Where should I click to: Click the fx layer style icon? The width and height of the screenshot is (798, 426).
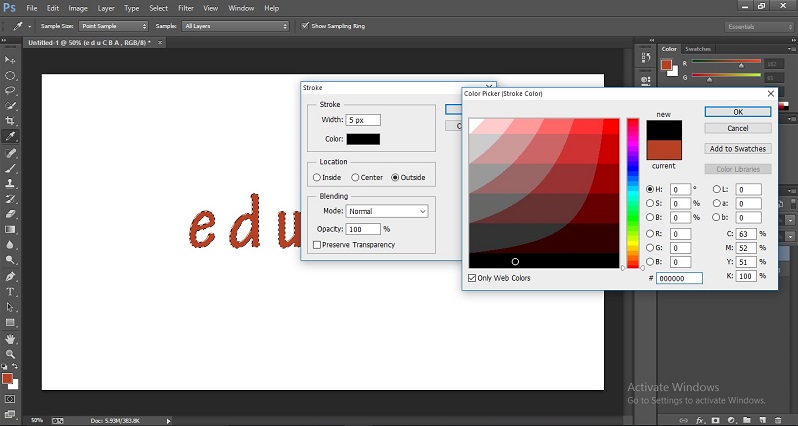tap(701, 420)
